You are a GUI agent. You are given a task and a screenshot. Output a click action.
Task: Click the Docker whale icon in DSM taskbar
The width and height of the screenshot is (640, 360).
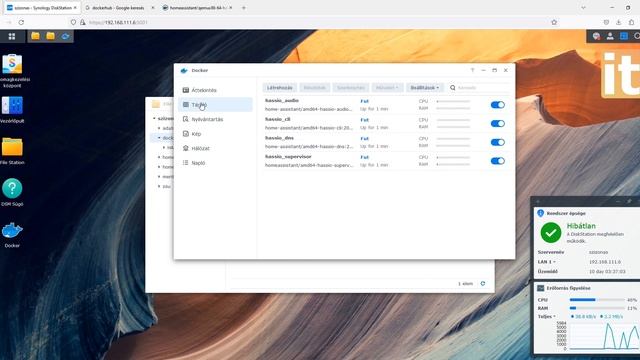(x=65, y=36)
